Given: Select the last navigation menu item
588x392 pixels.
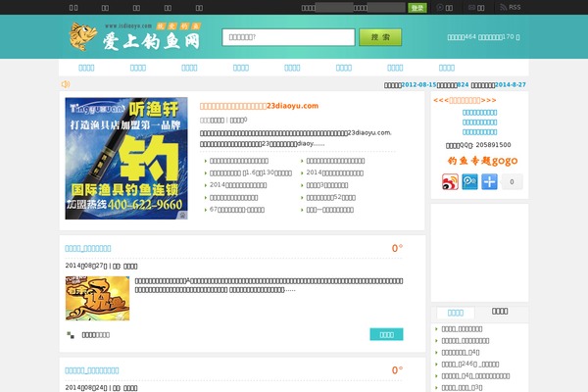Looking at the screenshot, I should [x=447, y=68].
